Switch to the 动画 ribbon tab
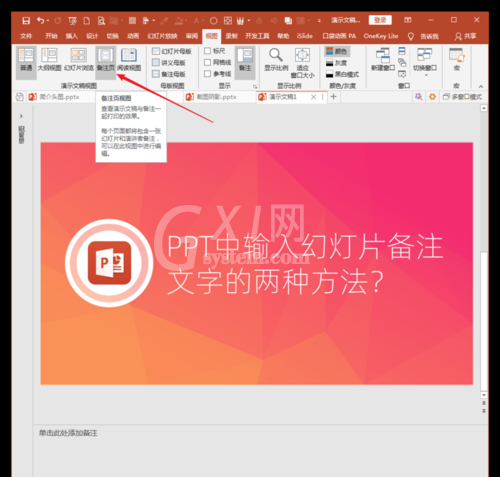 [133, 36]
